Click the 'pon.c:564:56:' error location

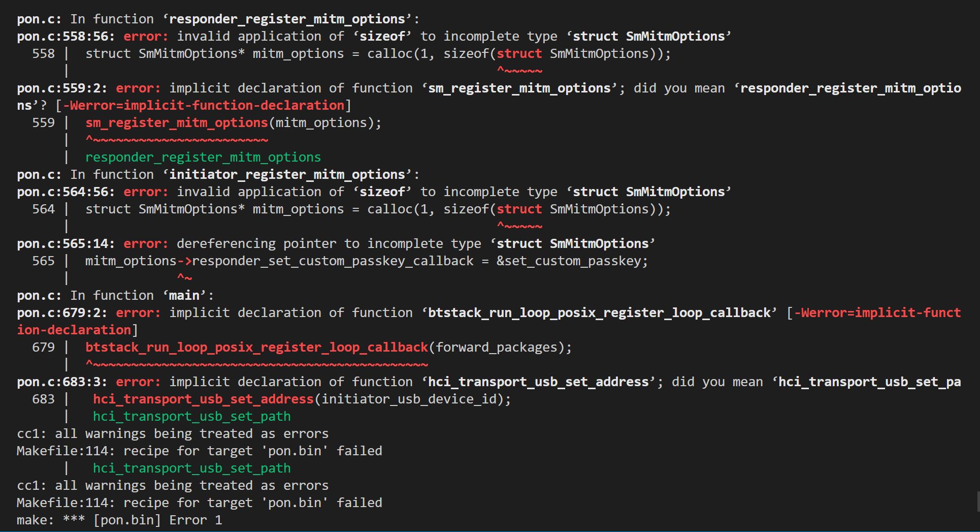[66, 192]
